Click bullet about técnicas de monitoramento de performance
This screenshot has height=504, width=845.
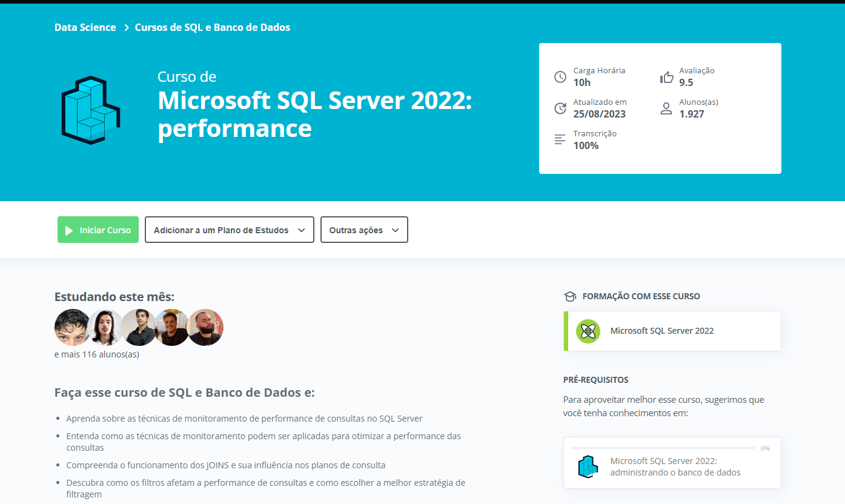[244, 419]
